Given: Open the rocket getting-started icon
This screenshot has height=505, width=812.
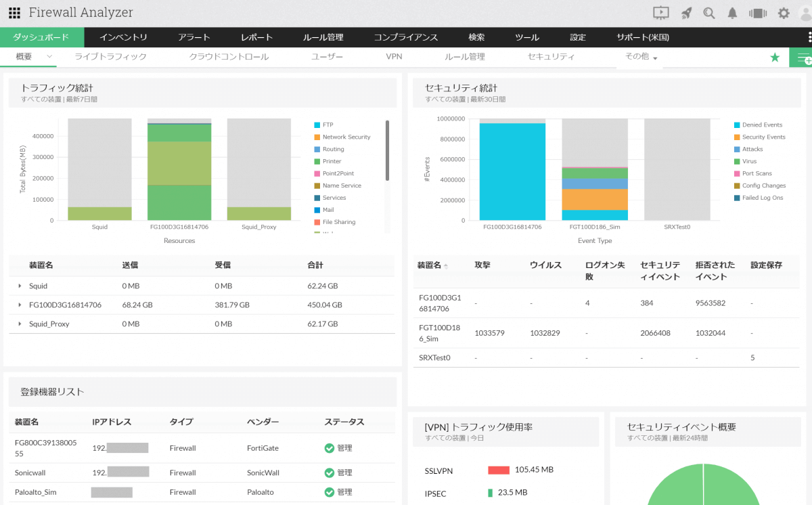Looking at the screenshot, I should 685,12.
